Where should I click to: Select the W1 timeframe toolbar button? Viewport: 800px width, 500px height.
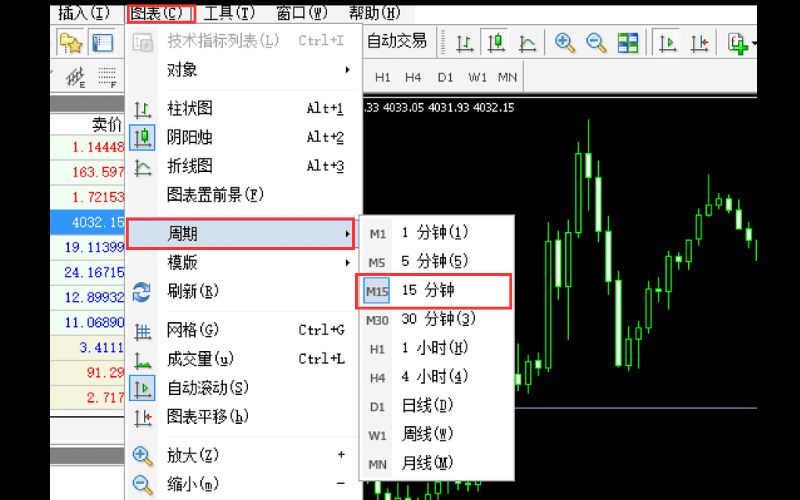(x=477, y=78)
